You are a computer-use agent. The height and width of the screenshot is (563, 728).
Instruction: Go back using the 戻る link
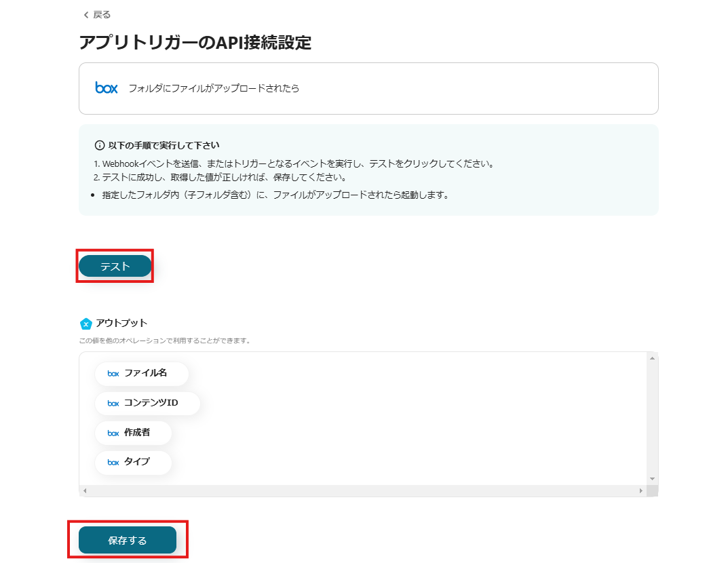pyautogui.click(x=96, y=15)
